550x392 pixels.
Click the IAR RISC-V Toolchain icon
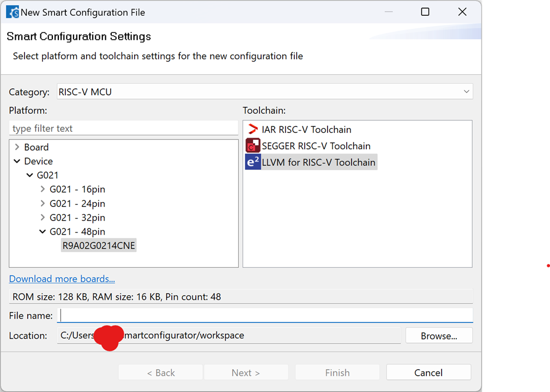(x=253, y=130)
